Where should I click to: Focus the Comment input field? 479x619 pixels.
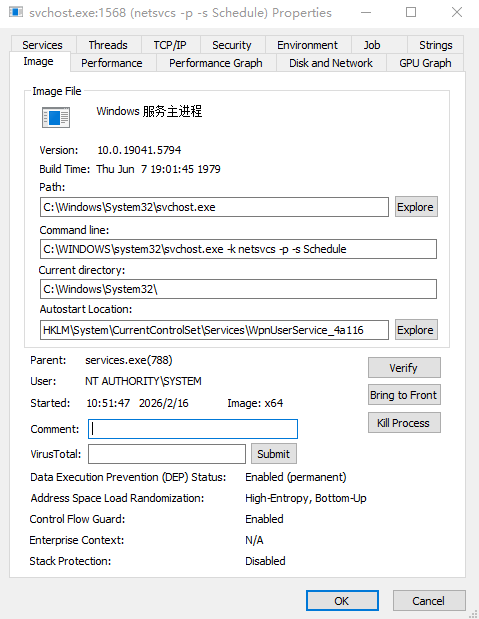point(193,429)
